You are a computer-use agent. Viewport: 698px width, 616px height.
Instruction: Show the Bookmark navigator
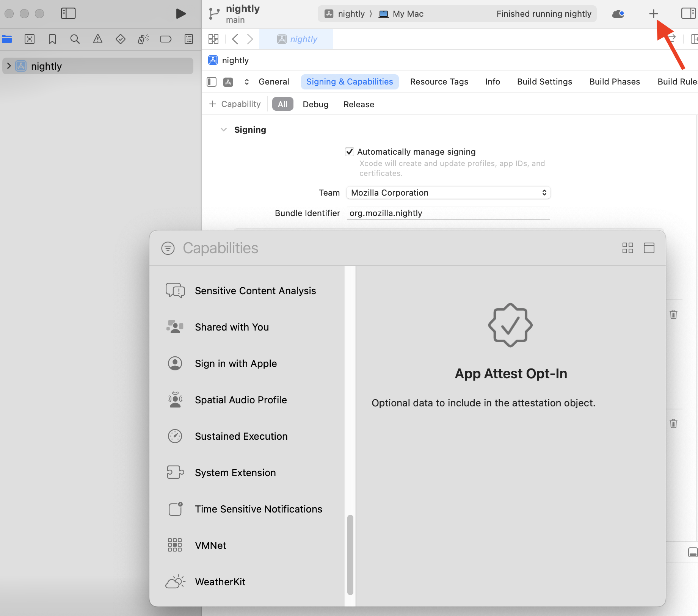(52, 39)
